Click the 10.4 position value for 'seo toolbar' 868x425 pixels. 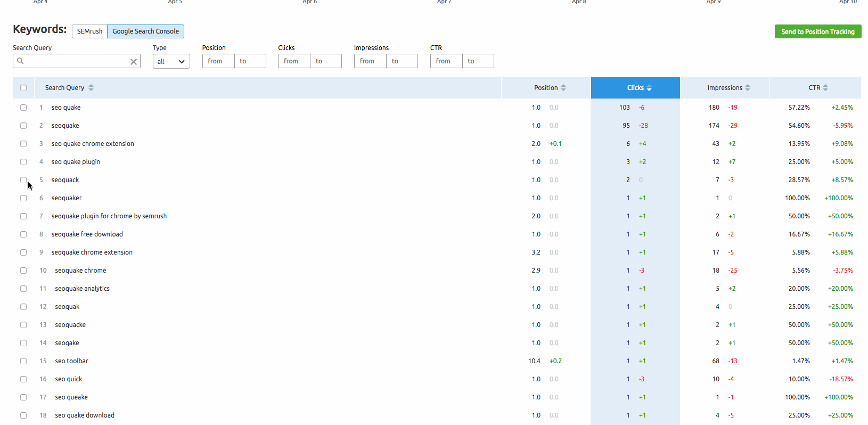coord(534,361)
